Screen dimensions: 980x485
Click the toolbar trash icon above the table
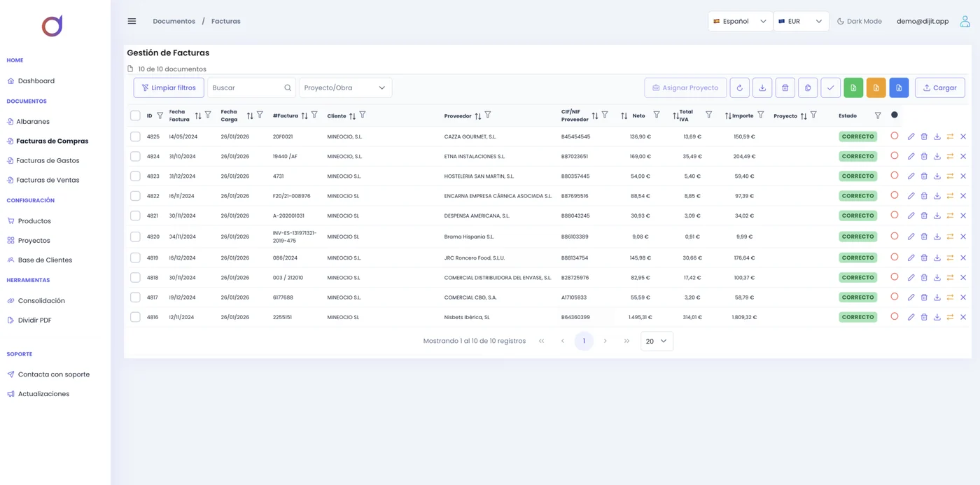pyautogui.click(x=785, y=87)
